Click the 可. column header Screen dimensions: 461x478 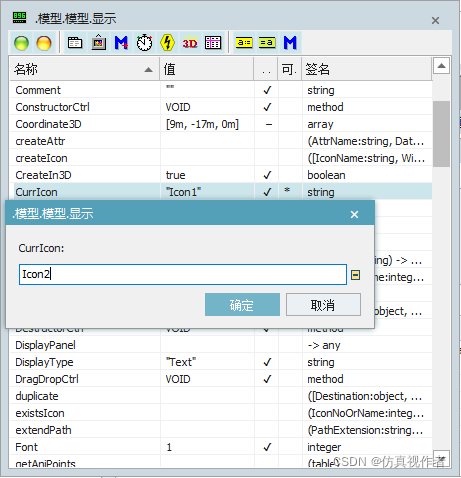[x=290, y=69]
